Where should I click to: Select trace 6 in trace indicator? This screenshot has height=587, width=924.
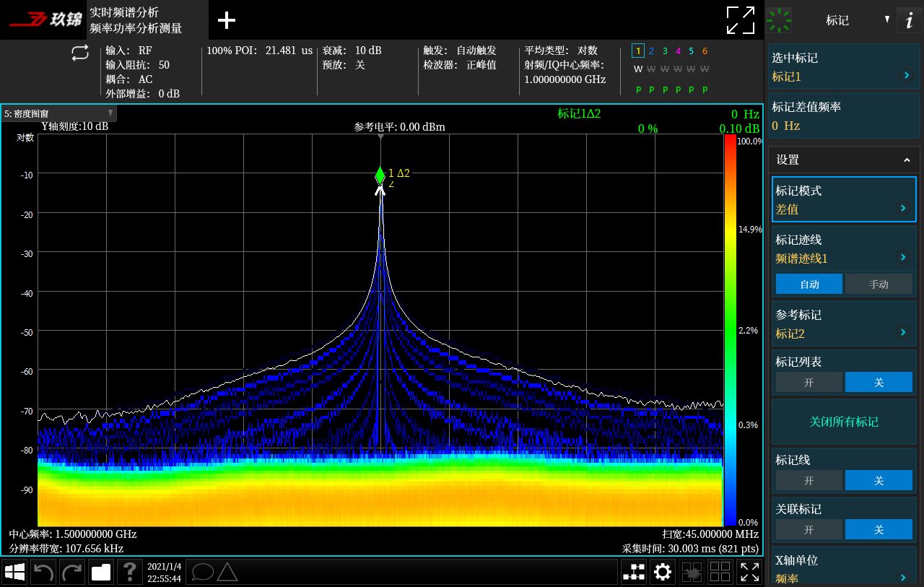[705, 51]
